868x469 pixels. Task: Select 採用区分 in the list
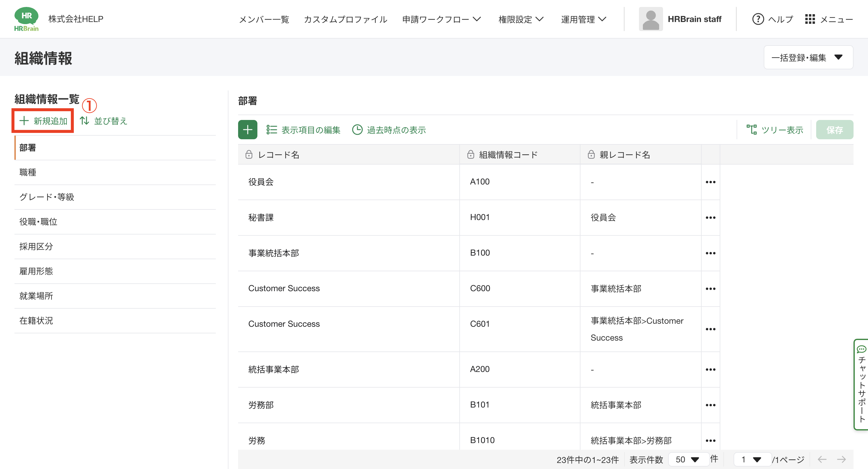click(x=115, y=247)
